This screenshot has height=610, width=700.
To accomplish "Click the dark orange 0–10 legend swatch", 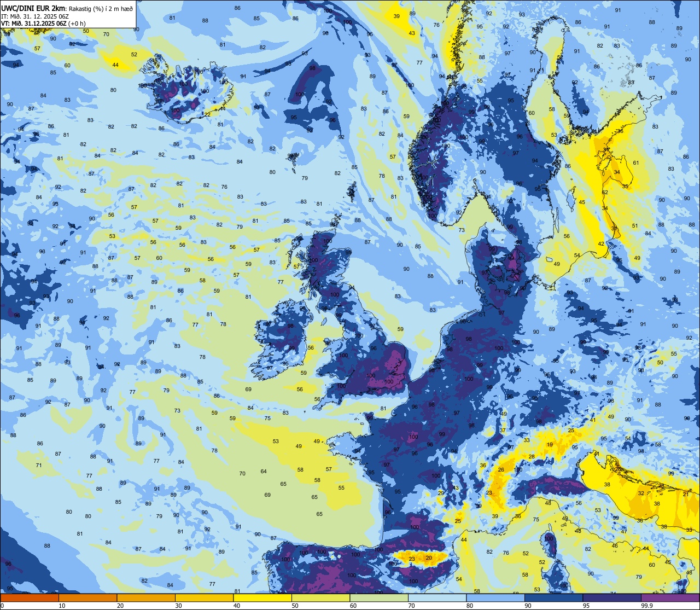I will 30,597.
